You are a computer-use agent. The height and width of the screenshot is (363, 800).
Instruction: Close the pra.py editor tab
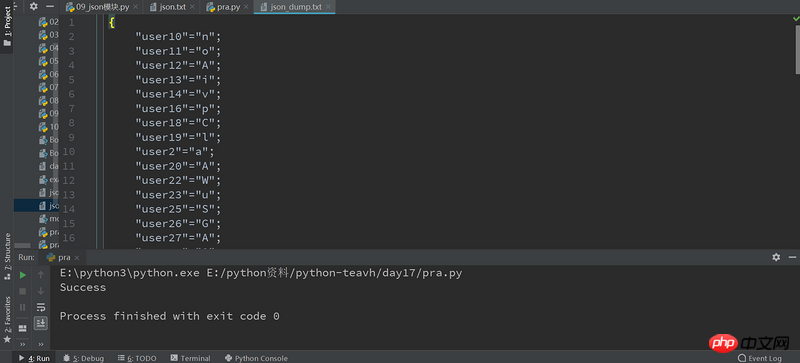(x=245, y=7)
